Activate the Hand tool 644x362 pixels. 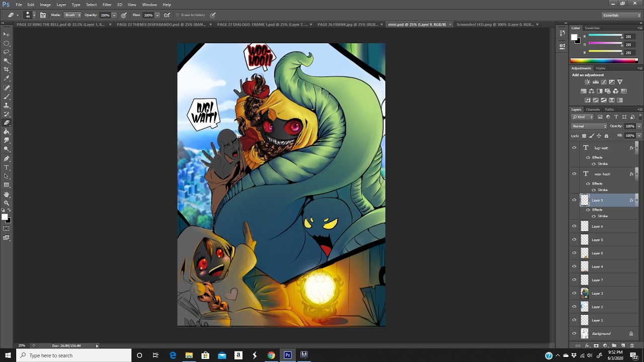(x=7, y=194)
